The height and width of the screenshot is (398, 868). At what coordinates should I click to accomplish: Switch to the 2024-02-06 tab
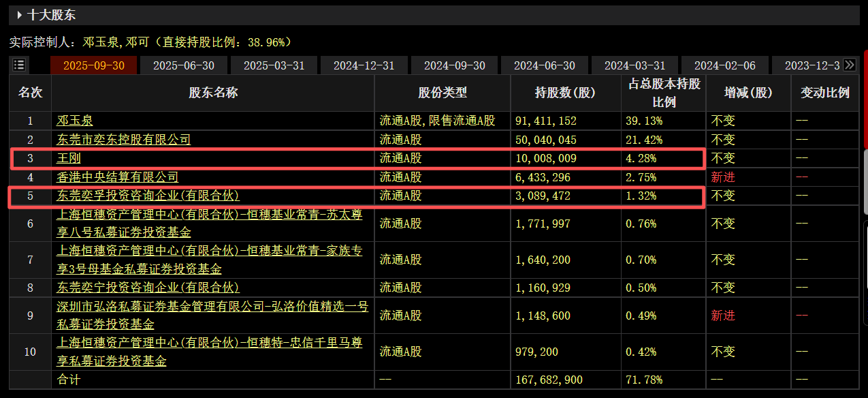725,65
